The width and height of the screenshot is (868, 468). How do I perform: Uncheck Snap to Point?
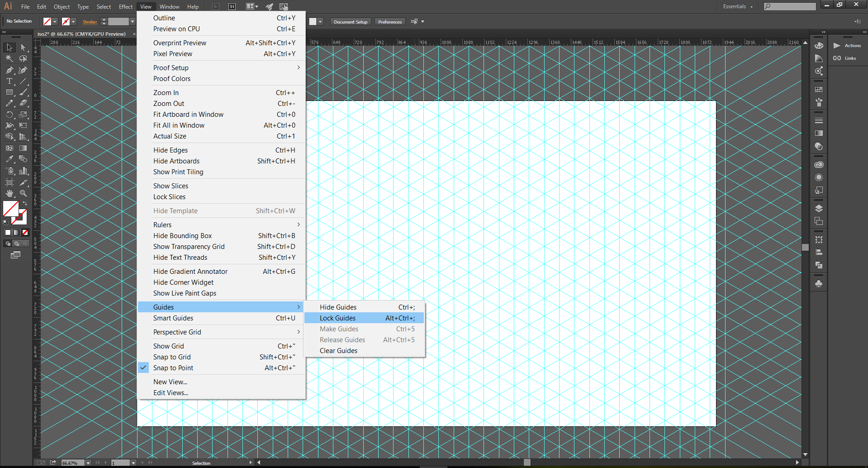pos(221,368)
